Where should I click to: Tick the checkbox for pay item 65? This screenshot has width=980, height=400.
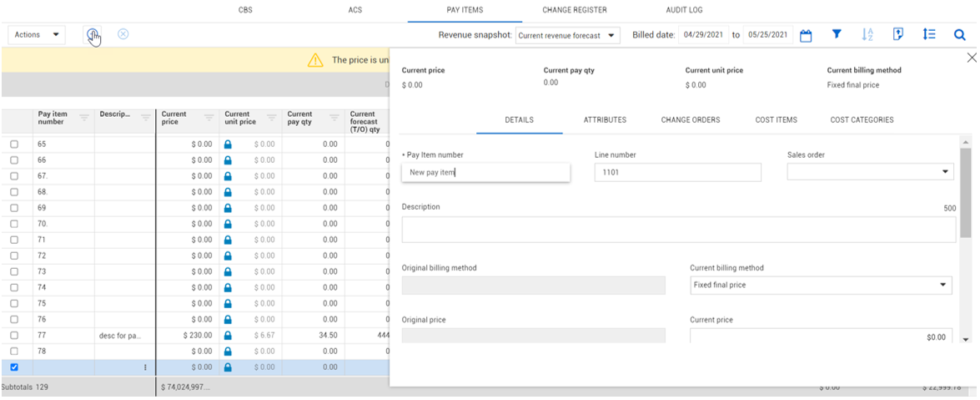[x=13, y=144]
